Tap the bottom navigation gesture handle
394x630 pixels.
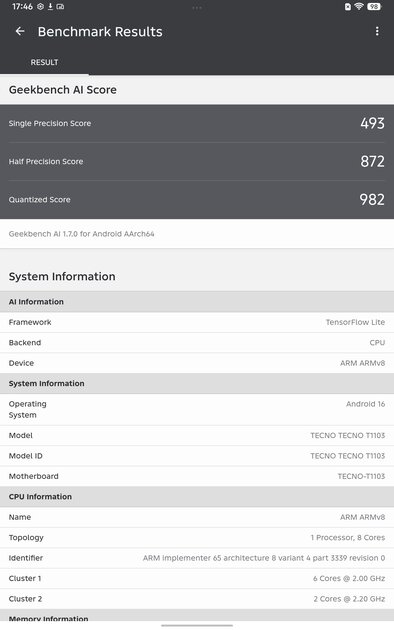coord(197,626)
